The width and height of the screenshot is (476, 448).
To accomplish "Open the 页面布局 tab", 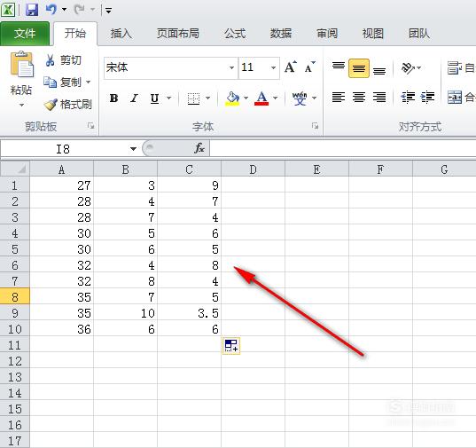I will 178,34.
